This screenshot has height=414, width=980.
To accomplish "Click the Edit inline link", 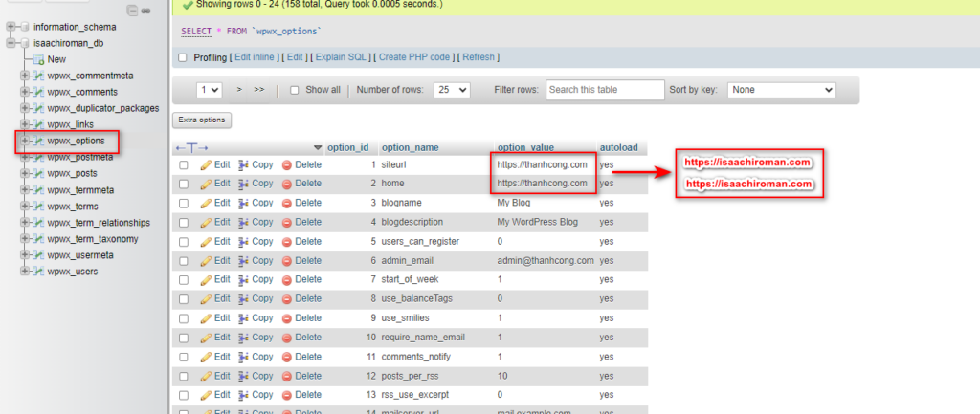I will click(x=255, y=57).
